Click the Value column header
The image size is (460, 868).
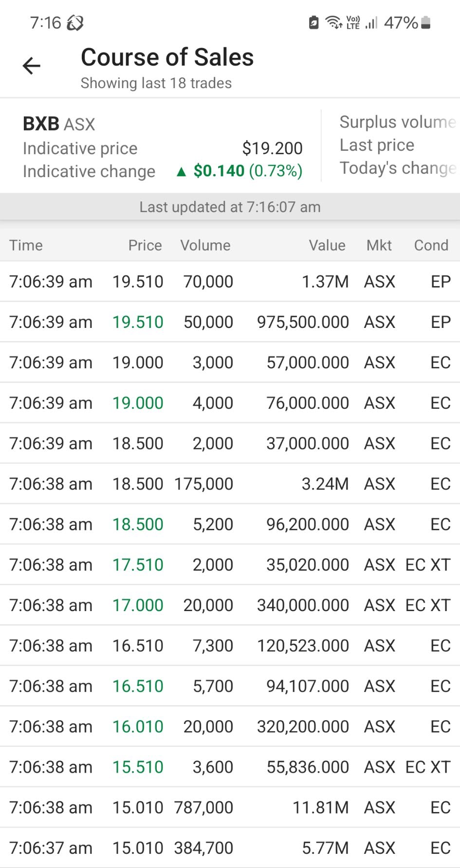point(327,245)
